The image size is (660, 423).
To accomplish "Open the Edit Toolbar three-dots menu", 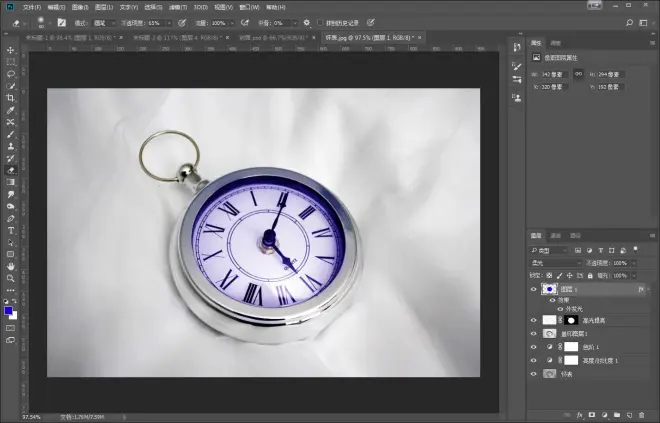I will tap(11, 290).
